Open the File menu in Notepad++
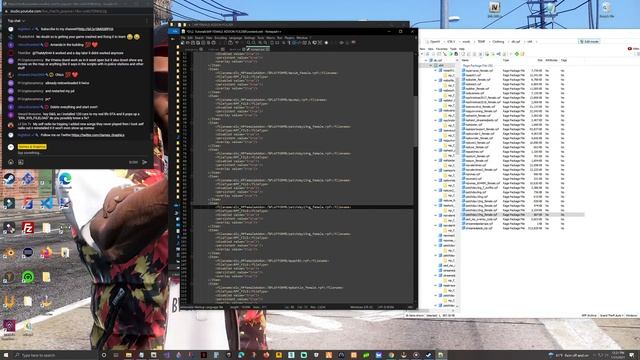 [183, 38]
